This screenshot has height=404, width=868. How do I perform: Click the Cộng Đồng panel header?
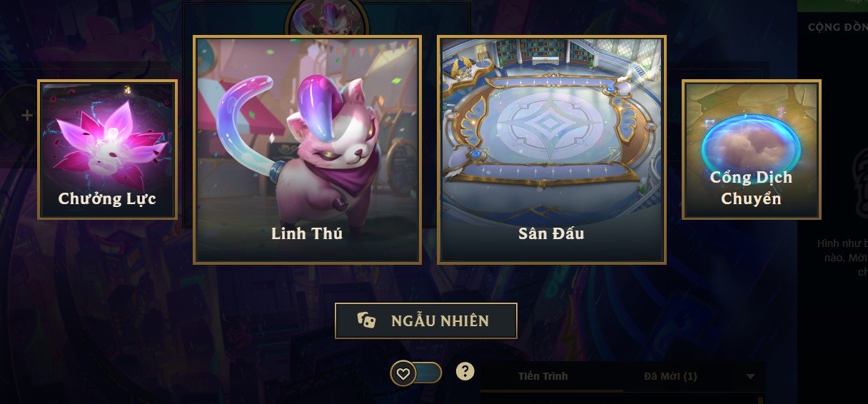coord(838,27)
